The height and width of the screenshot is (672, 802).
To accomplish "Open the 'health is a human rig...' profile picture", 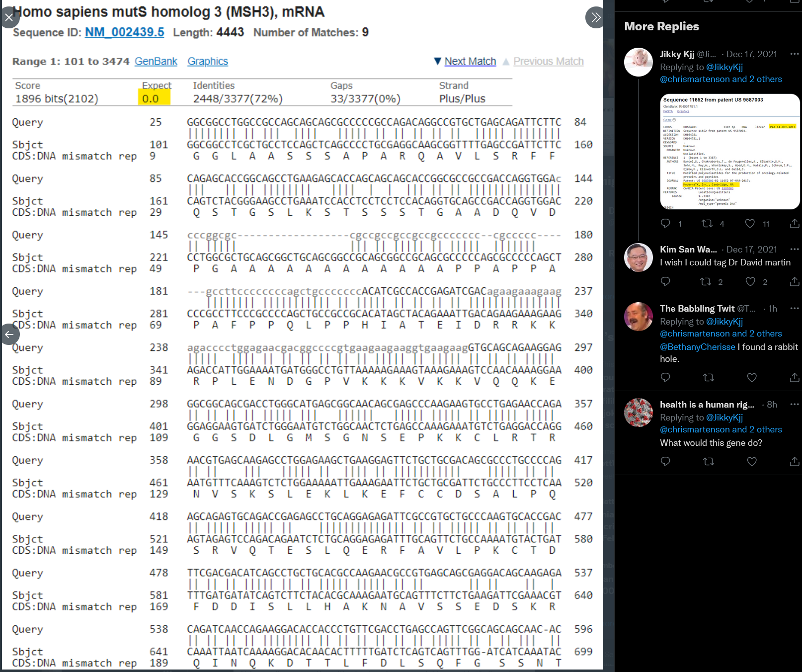I will pyautogui.click(x=639, y=413).
